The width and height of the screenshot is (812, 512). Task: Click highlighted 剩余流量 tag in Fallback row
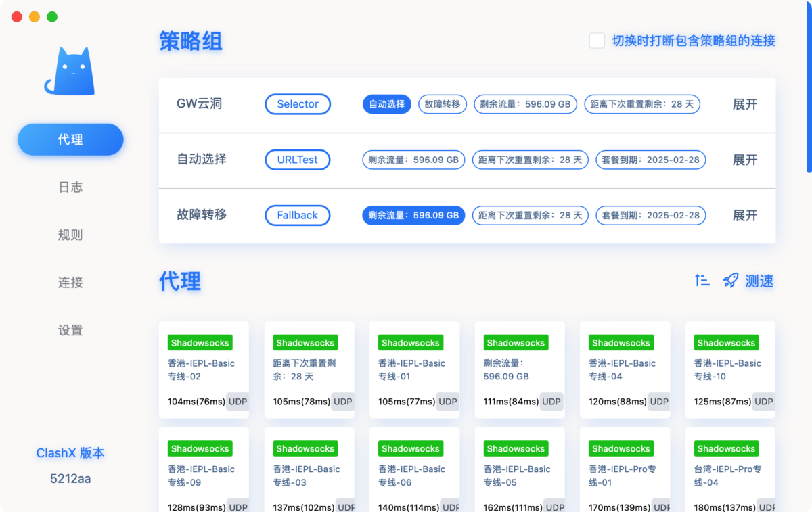413,215
